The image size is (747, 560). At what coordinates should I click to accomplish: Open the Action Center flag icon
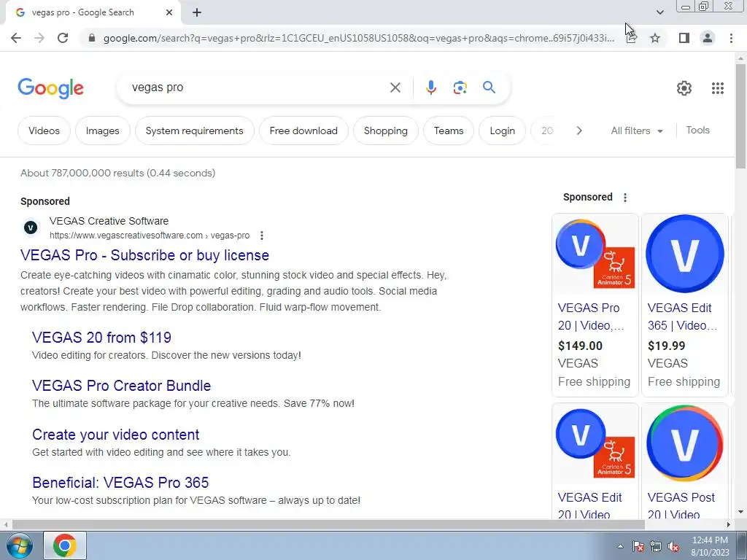[638, 546]
